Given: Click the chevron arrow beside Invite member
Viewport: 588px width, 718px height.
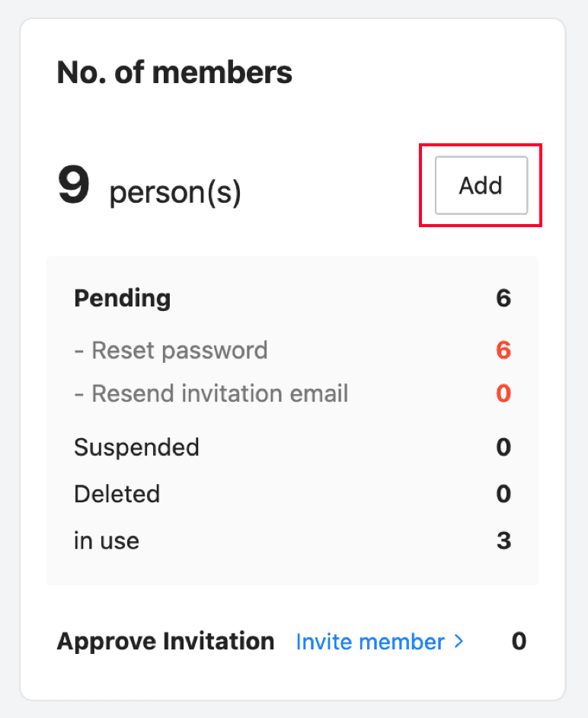Looking at the screenshot, I should point(459,642).
